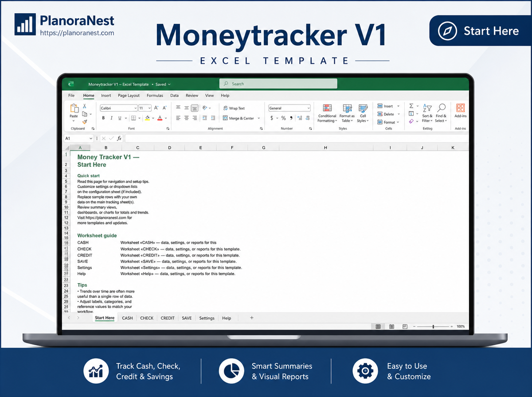Click the Name Box showing A1

pyautogui.click(x=78, y=138)
